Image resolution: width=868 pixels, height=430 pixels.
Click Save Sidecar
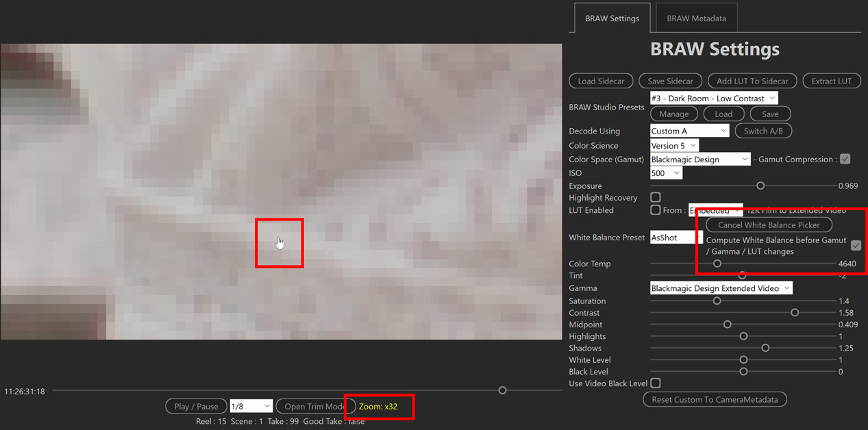[x=670, y=81]
